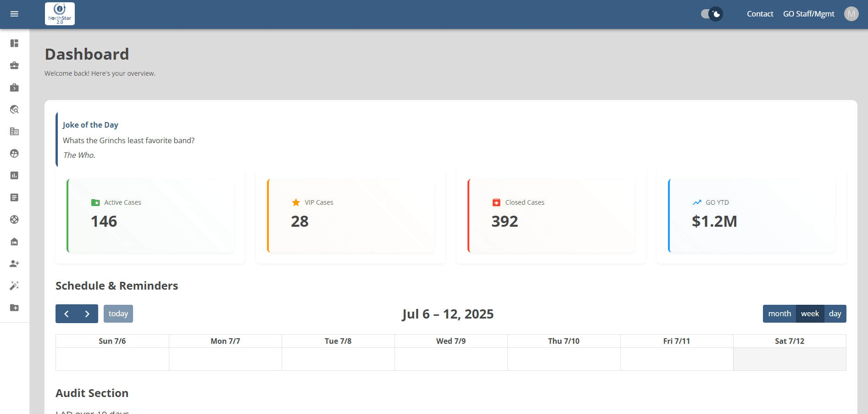Click the add folder icon in sidebar
The width and height of the screenshot is (868, 414).
(14, 308)
